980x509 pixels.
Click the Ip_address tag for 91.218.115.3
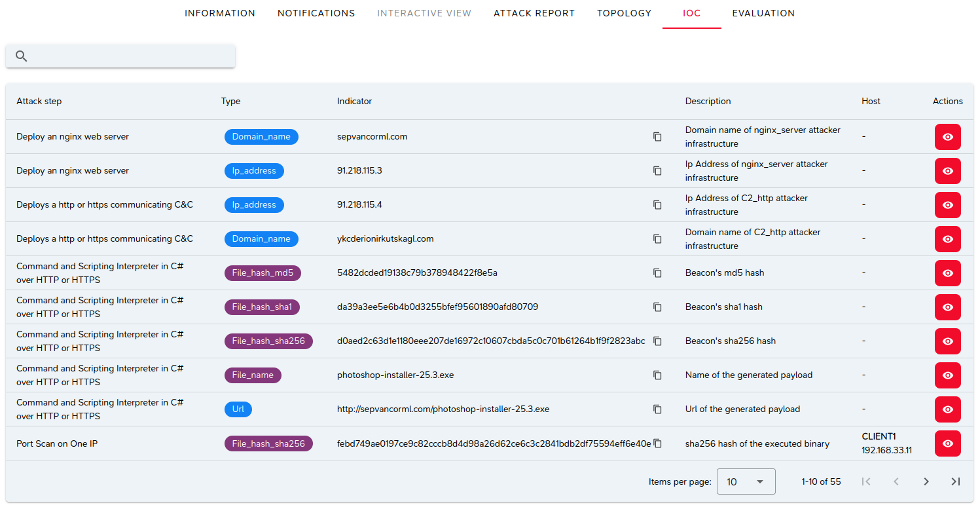(254, 171)
